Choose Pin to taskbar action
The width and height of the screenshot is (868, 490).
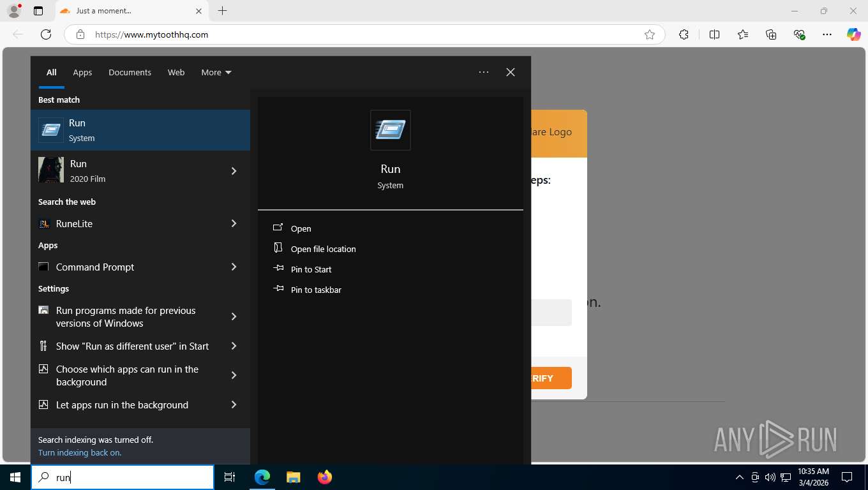pos(308,290)
